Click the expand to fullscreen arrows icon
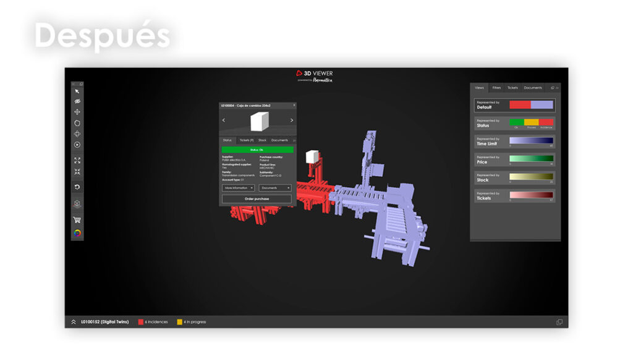Image resolution: width=633 pixels, height=364 pixels. tap(77, 160)
